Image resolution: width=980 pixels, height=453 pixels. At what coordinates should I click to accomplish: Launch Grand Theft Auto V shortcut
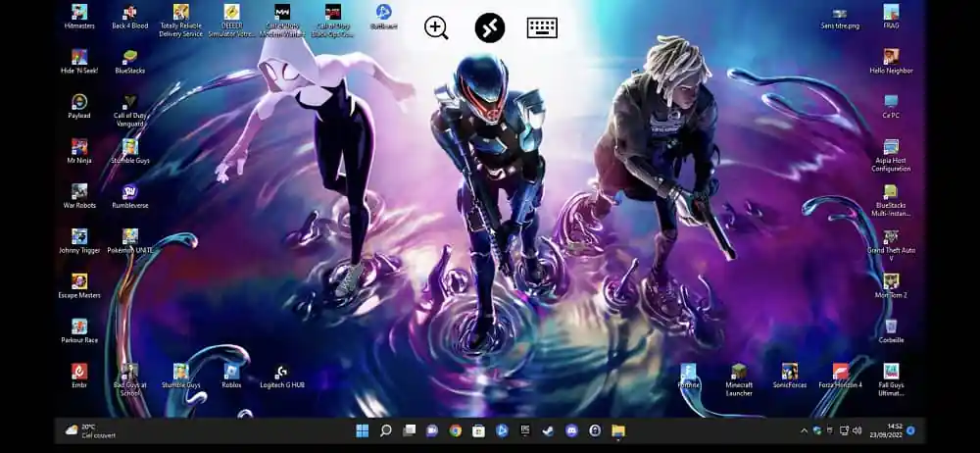click(891, 245)
